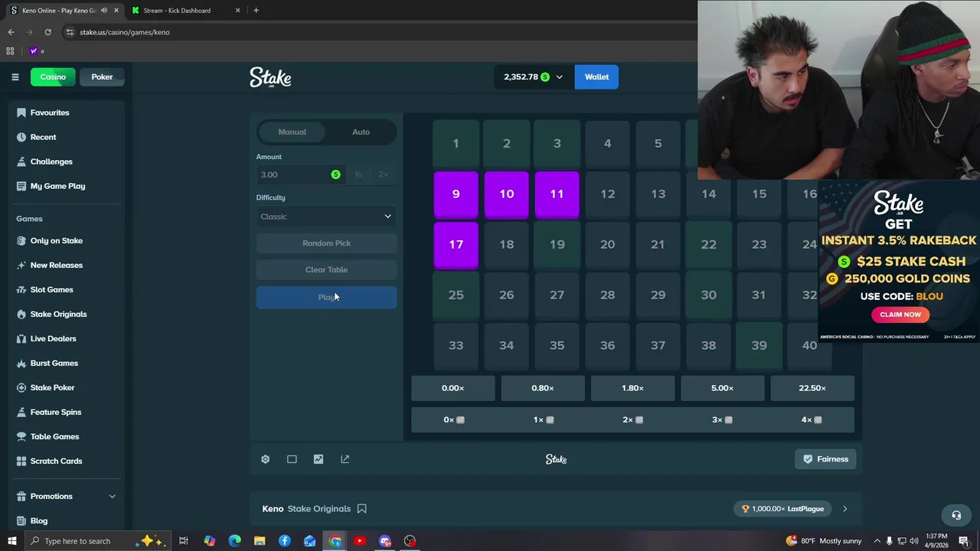Double the bet with 2× button

[x=384, y=174]
